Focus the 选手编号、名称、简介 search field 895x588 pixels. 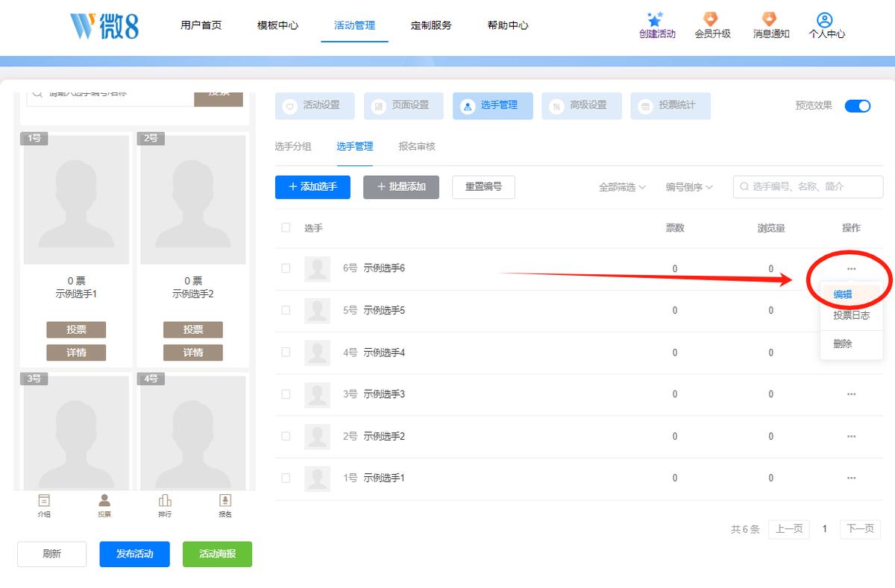808,187
